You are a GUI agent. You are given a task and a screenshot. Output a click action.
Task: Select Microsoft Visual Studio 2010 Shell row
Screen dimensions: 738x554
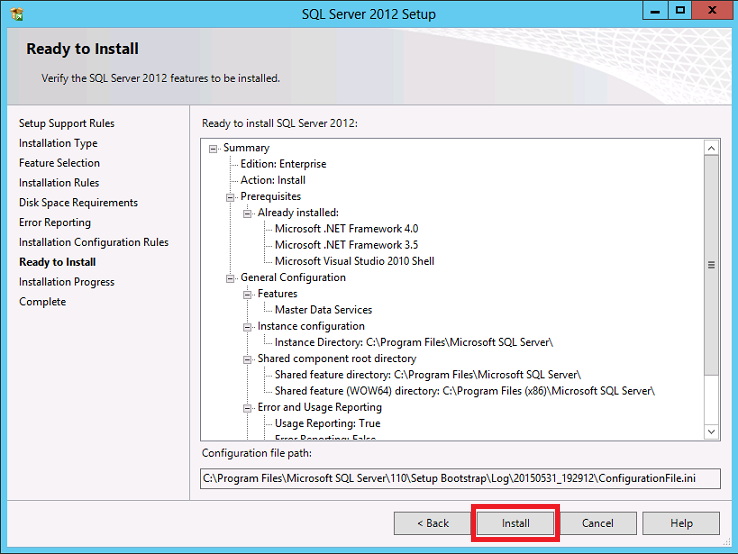tap(354, 261)
